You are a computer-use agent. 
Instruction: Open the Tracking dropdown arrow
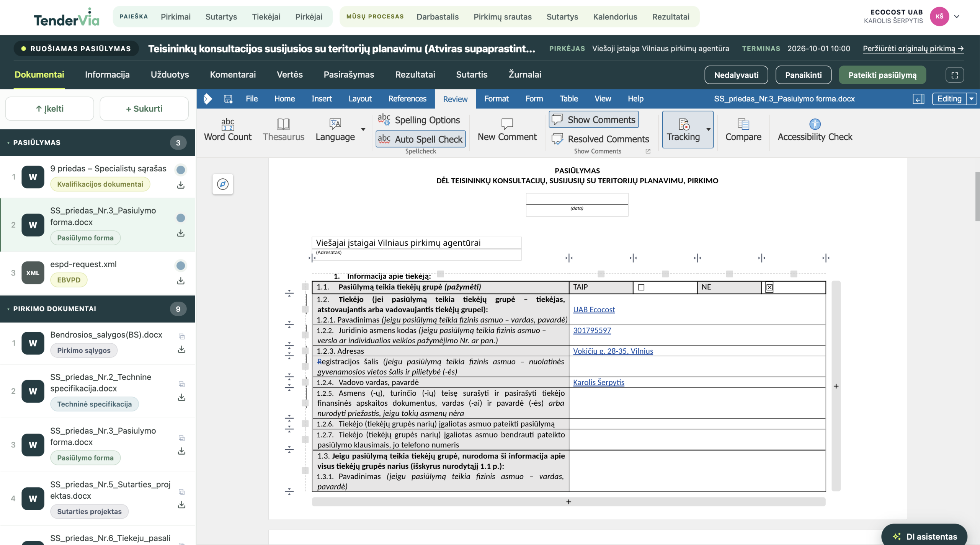point(709,130)
